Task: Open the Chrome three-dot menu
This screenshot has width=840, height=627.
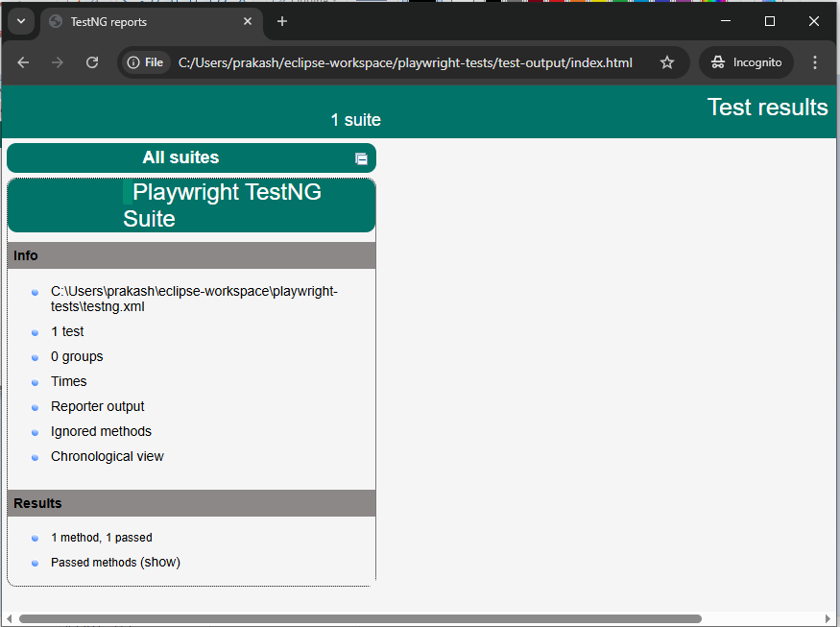Action: click(815, 62)
